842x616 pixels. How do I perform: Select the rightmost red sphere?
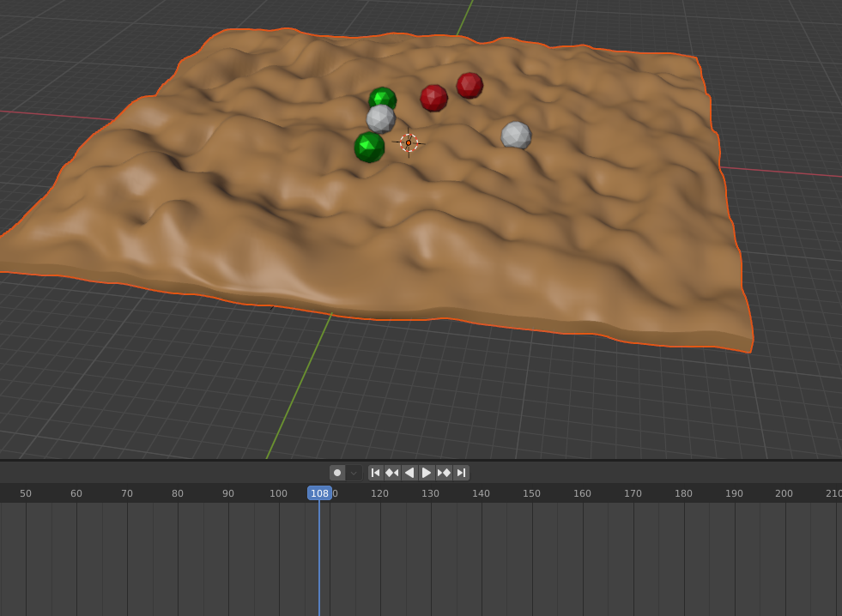(469, 86)
